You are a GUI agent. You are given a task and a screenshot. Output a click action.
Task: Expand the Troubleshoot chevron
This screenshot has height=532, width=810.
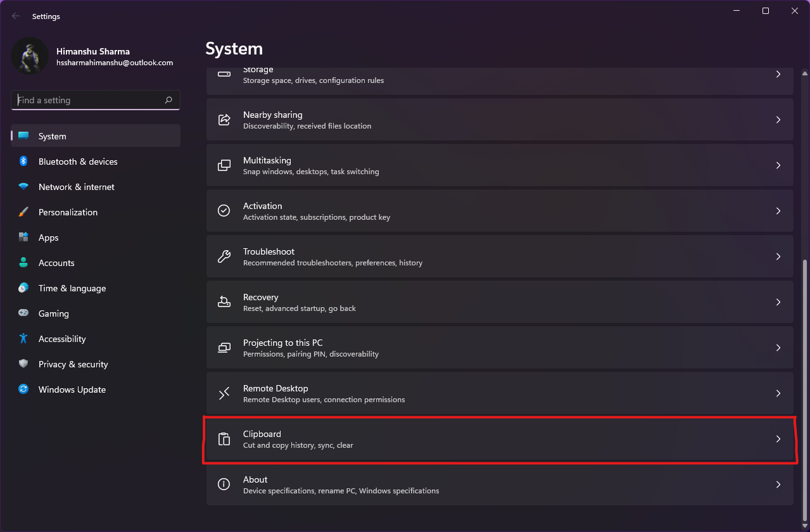[x=778, y=256]
